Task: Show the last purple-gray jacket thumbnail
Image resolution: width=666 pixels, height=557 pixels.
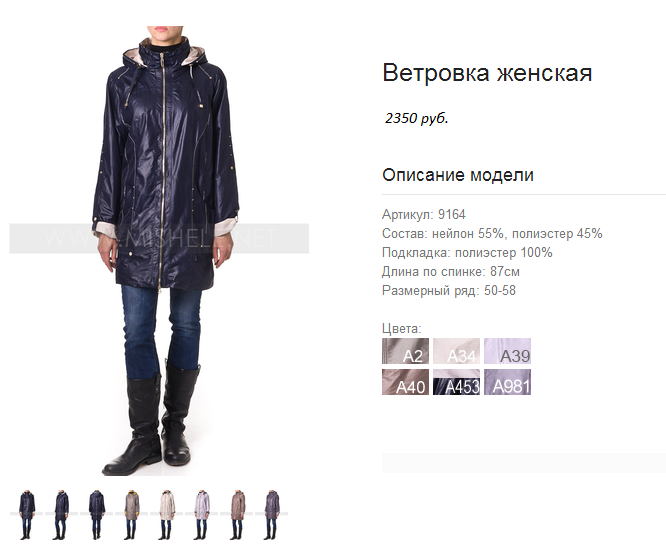Action: 271,515
